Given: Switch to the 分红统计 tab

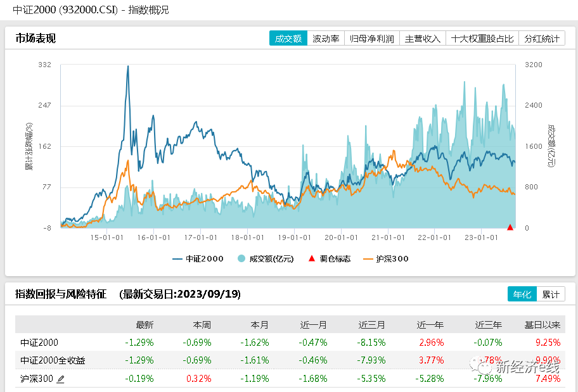Looking at the screenshot, I should click(x=542, y=39).
